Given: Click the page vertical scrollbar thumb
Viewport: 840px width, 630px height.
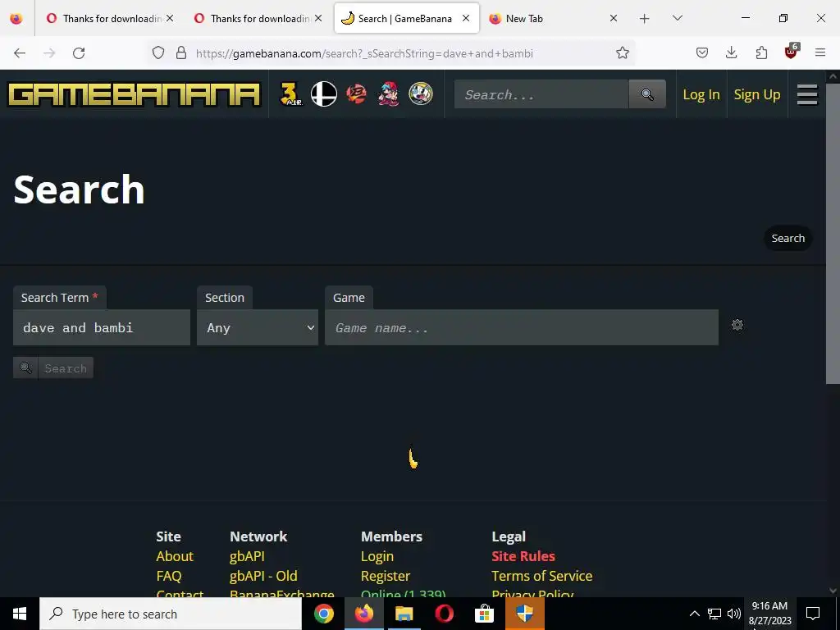Looking at the screenshot, I should click(833, 233).
